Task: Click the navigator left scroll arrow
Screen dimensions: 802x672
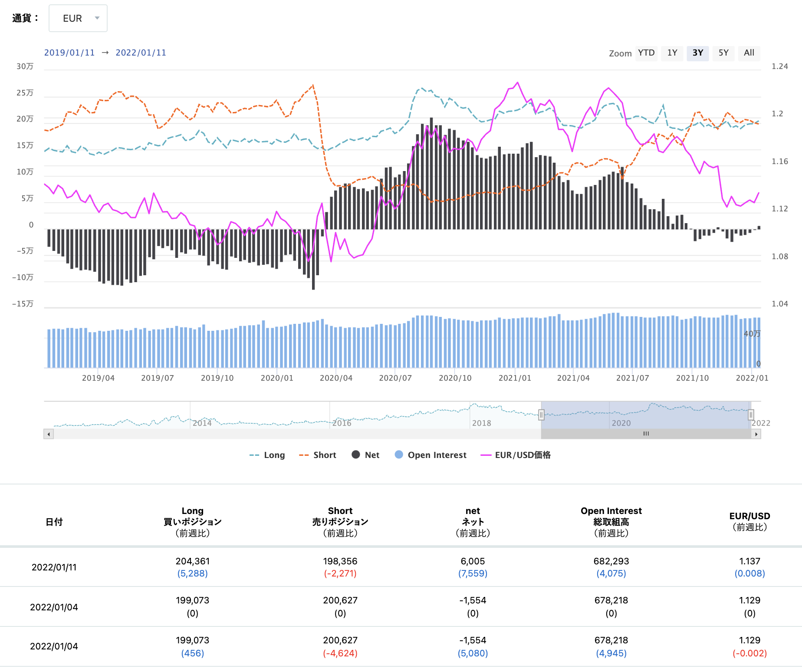Action: [x=49, y=434]
